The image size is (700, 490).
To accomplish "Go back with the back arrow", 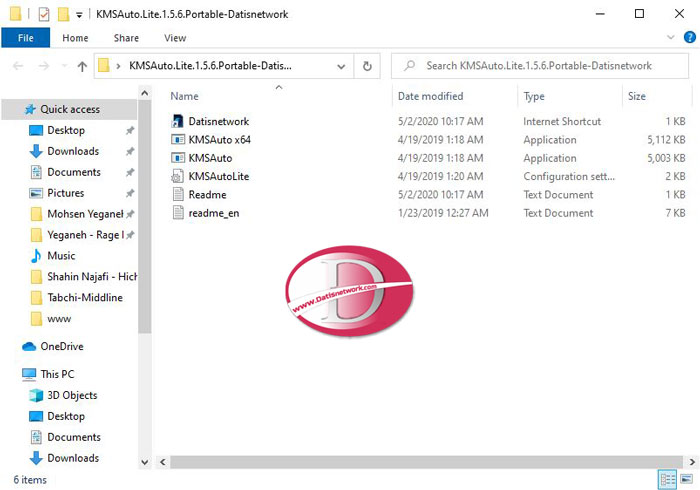I will click(x=18, y=66).
